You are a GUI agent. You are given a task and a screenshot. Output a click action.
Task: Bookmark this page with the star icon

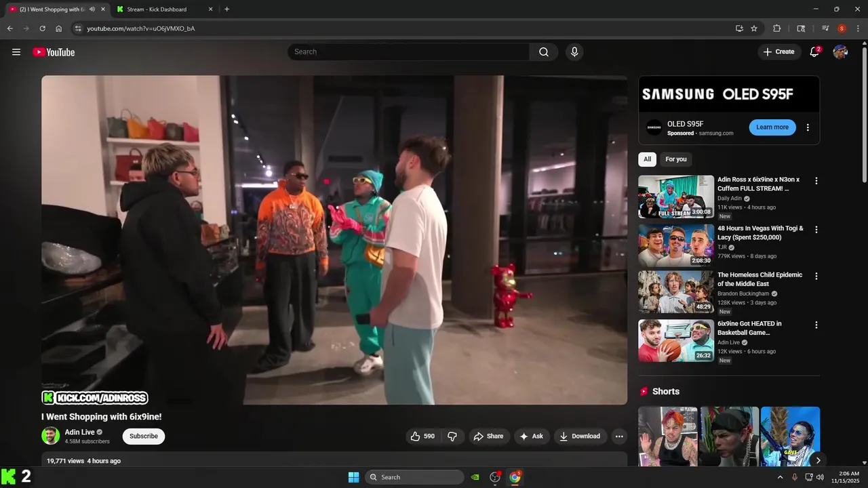(x=754, y=28)
